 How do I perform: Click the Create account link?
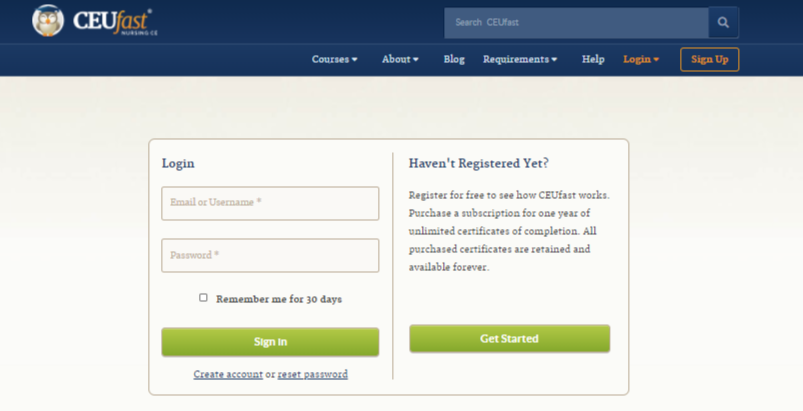[228, 374]
